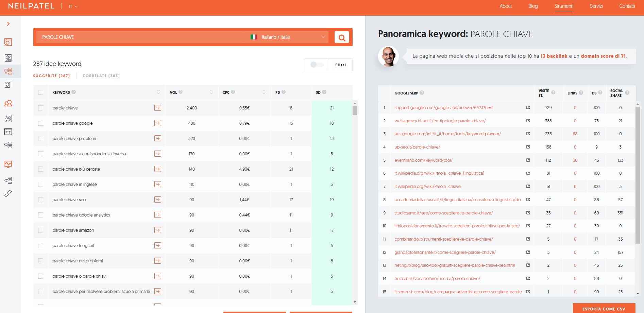
Task: Open the users sidebar icon
Action: click(8, 103)
